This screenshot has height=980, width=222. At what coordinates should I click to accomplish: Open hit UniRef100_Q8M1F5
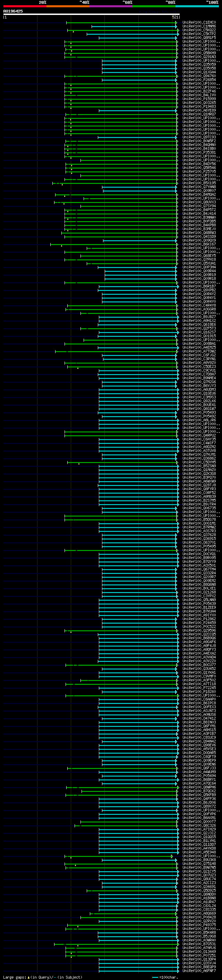[x=199, y=38]
